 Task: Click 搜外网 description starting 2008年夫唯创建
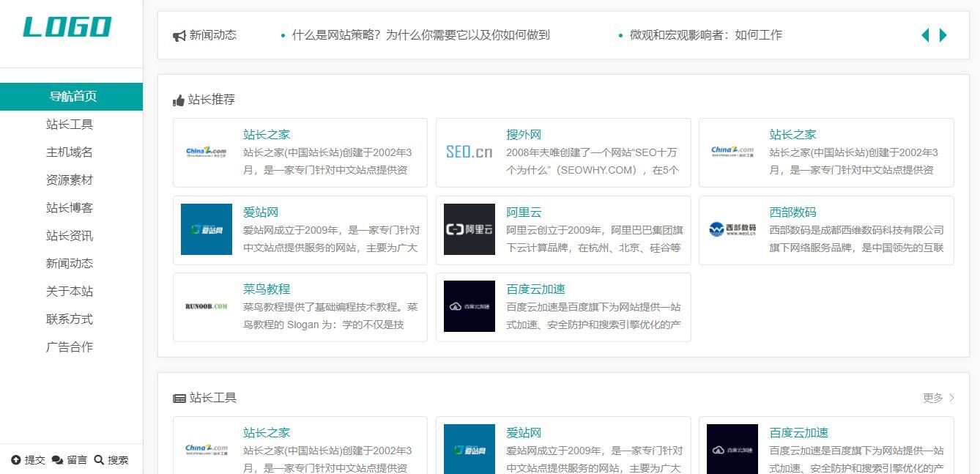[593, 161]
